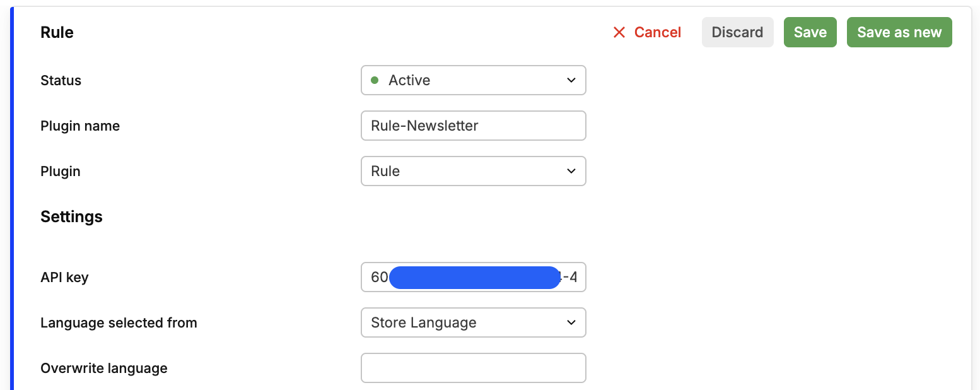
Task: Click the Store Language dropdown chevron
Action: (x=571, y=322)
